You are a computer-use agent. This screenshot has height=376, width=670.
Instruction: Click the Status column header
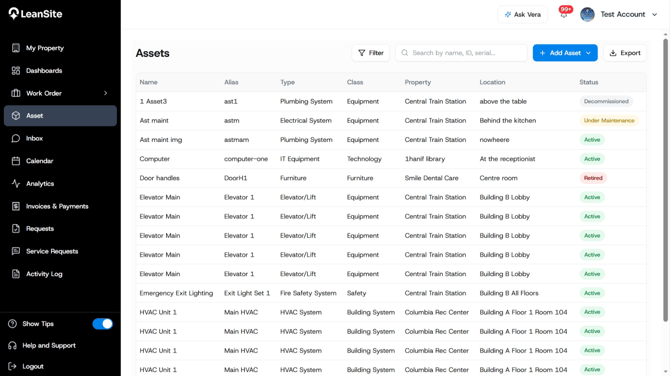(588, 82)
